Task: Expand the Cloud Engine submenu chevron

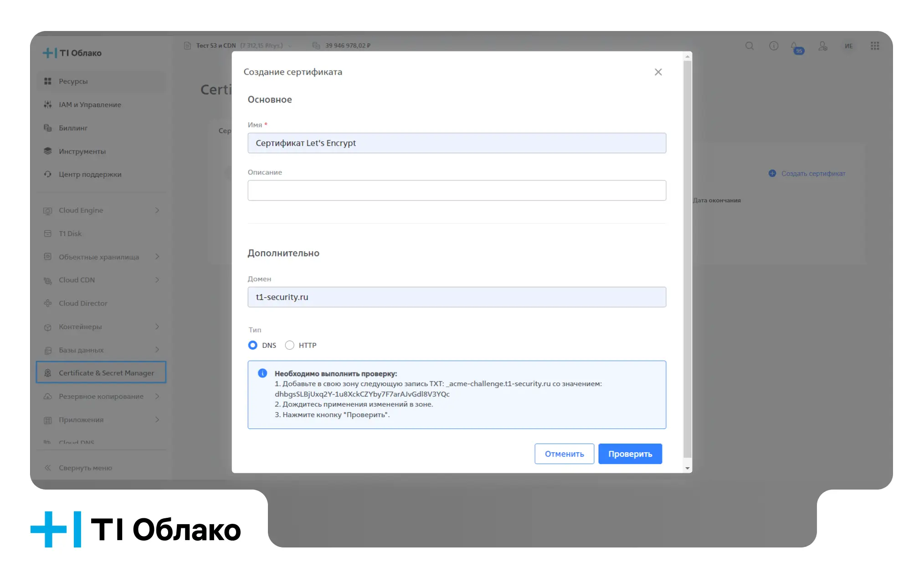Action: point(157,210)
